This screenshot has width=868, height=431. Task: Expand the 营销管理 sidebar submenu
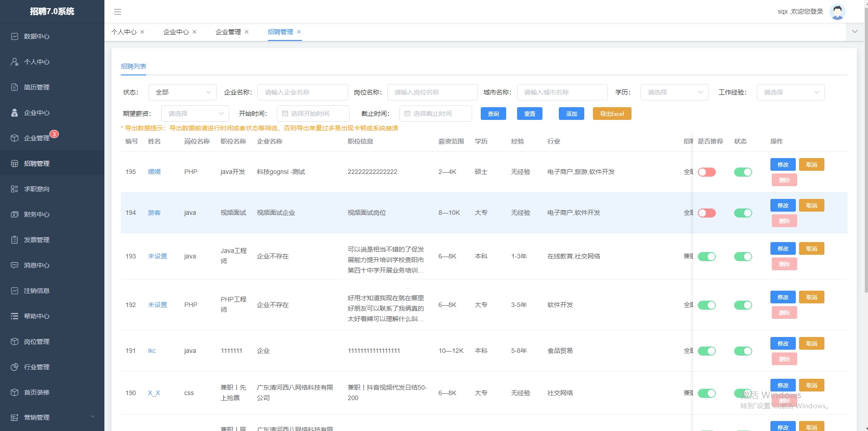(37, 417)
